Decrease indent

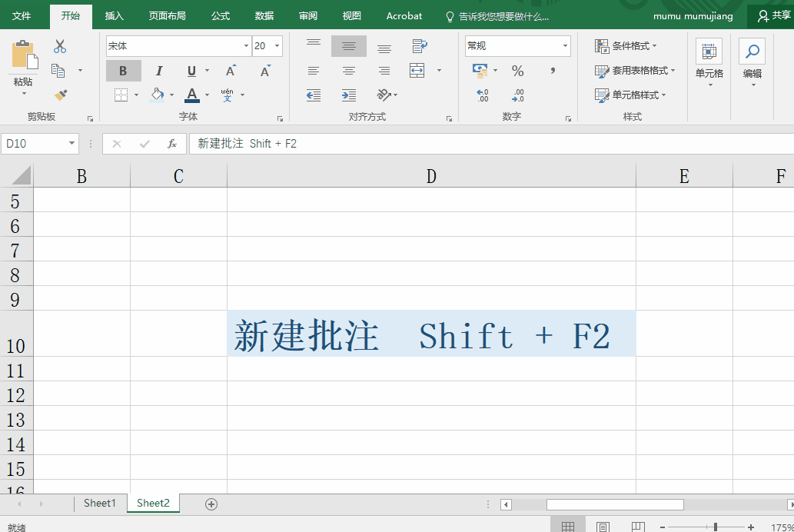(314, 95)
